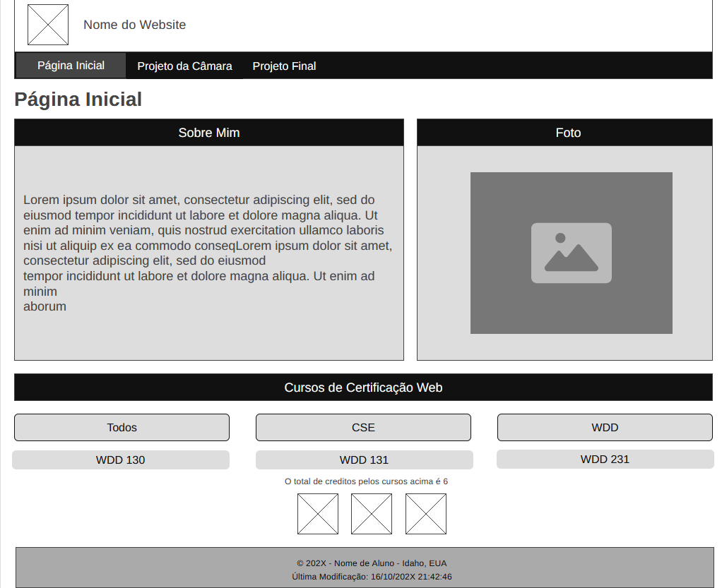The height and width of the screenshot is (588, 722).
Task: Click the gray Foto image placeholder
Action: click(572, 253)
